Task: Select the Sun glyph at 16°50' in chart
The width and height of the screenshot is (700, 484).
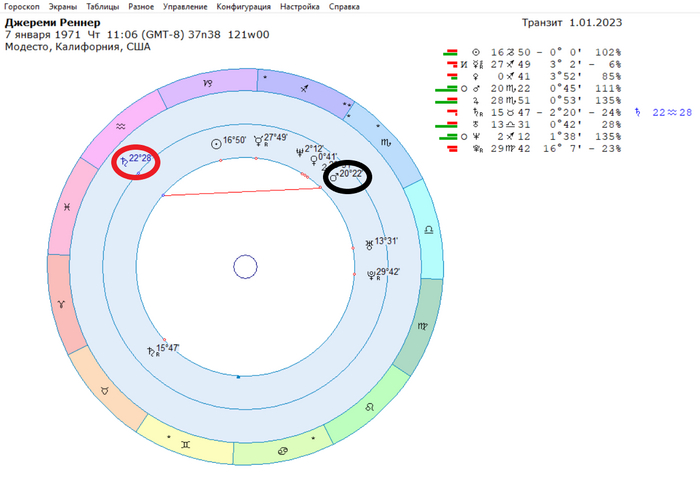Action: 216,144
